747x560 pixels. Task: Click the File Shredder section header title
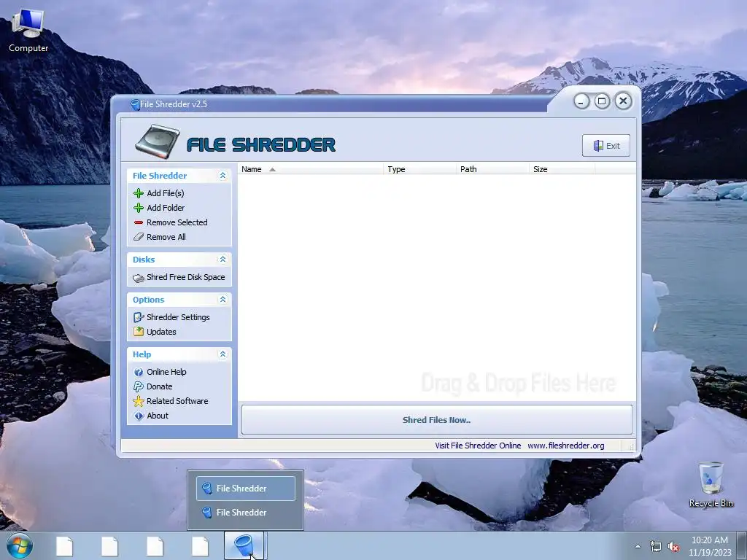[x=160, y=176]
